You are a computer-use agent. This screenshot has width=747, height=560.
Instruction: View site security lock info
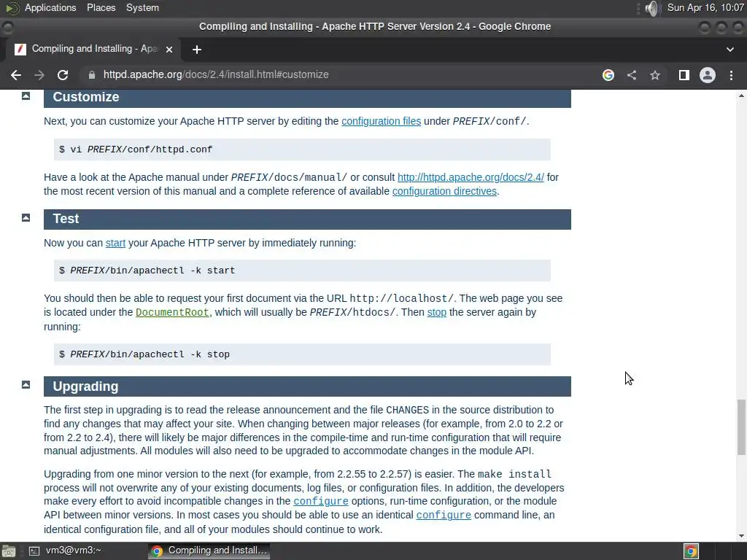(x=92, y=75)
